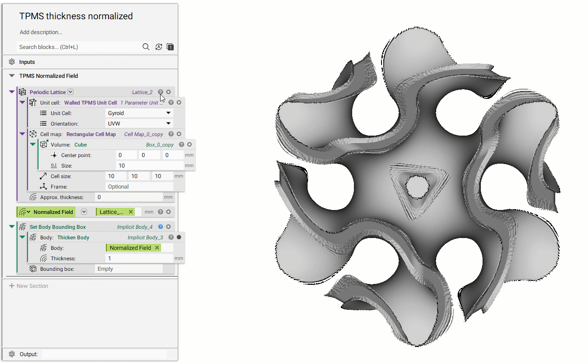The width and height of the screenshot is (588, 364).
Task: Click the notebook refresh icon beside search
Action: click(x=159, y=47)
